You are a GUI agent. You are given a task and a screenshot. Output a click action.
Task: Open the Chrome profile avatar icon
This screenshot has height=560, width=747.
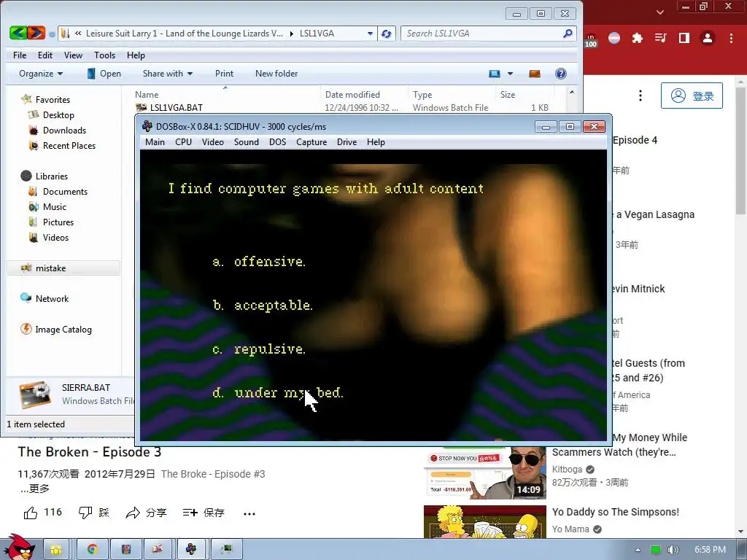(x=708, y=38)
